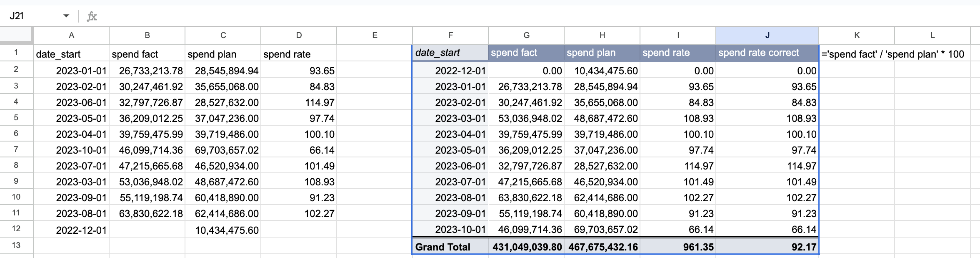Click cell G5 value 53,036,948.02
Viewport: 980px width, 258px height.
tap(526, 118)
